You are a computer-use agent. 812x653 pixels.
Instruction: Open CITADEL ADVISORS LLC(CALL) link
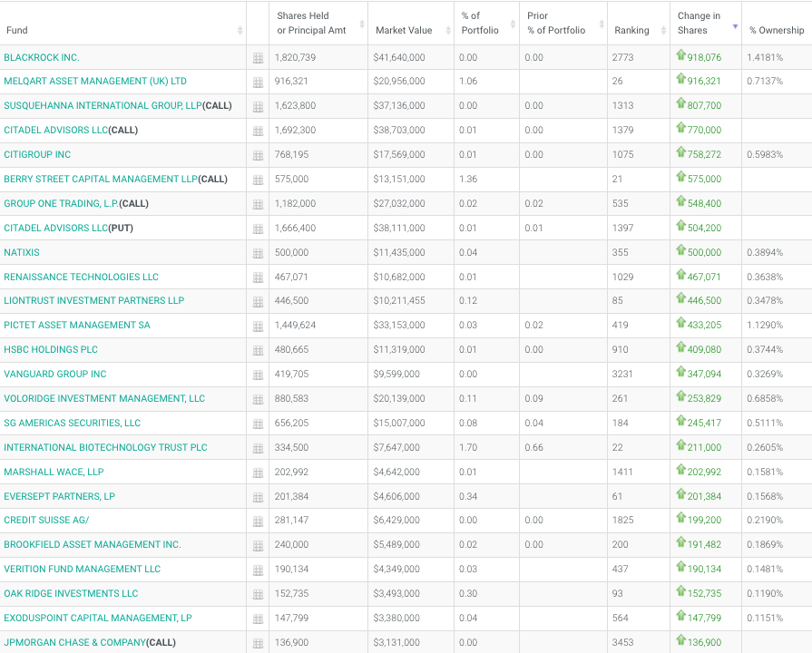71,130
